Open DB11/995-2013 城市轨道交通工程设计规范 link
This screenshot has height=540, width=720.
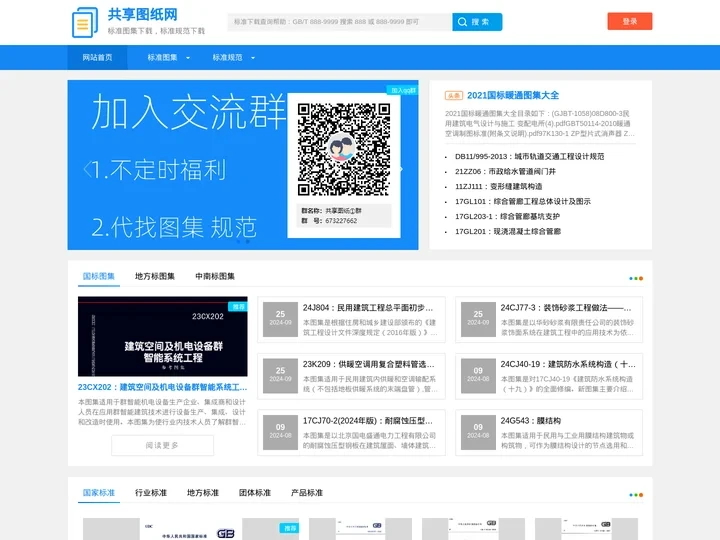(529, 157)
